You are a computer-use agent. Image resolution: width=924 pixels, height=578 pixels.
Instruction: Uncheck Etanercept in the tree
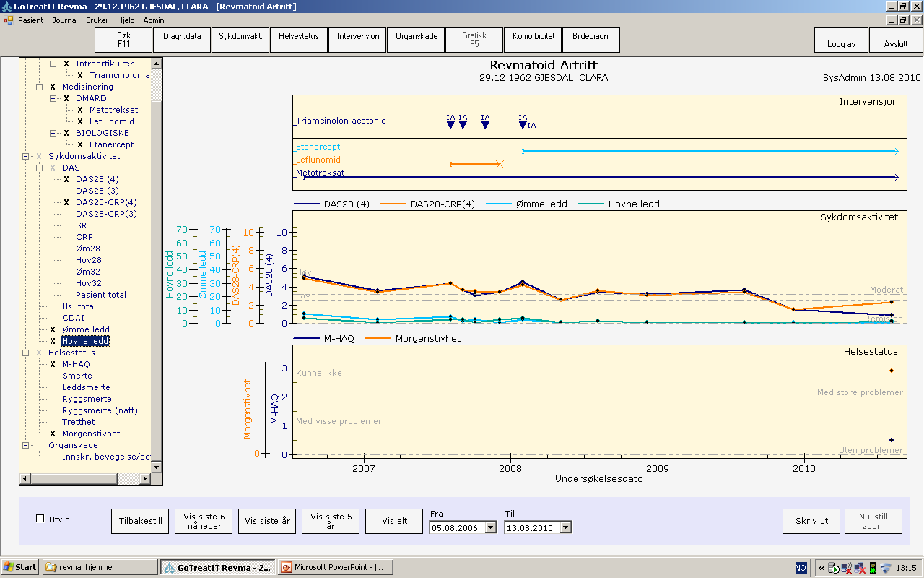80,144
